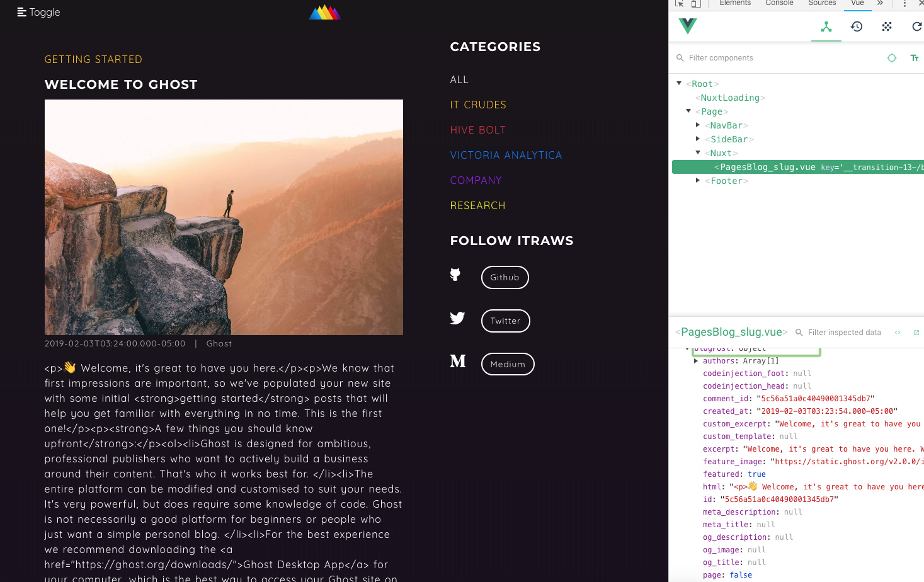Viewport: 924px width, 582px height.
Task: Open the ALL category link
Action: (459, 80)
